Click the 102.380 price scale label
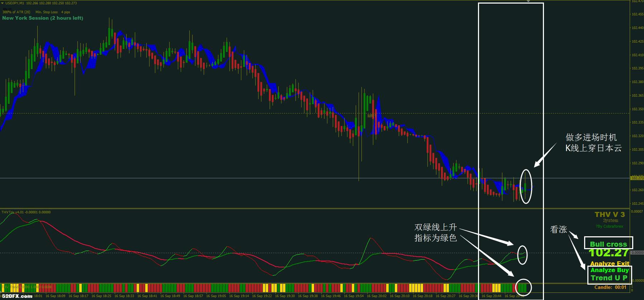 [637, 82]
